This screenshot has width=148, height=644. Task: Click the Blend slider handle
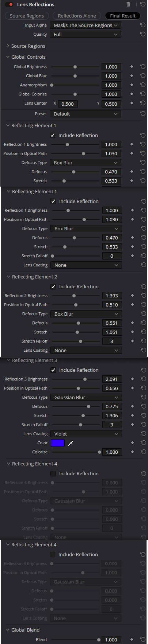99,640
